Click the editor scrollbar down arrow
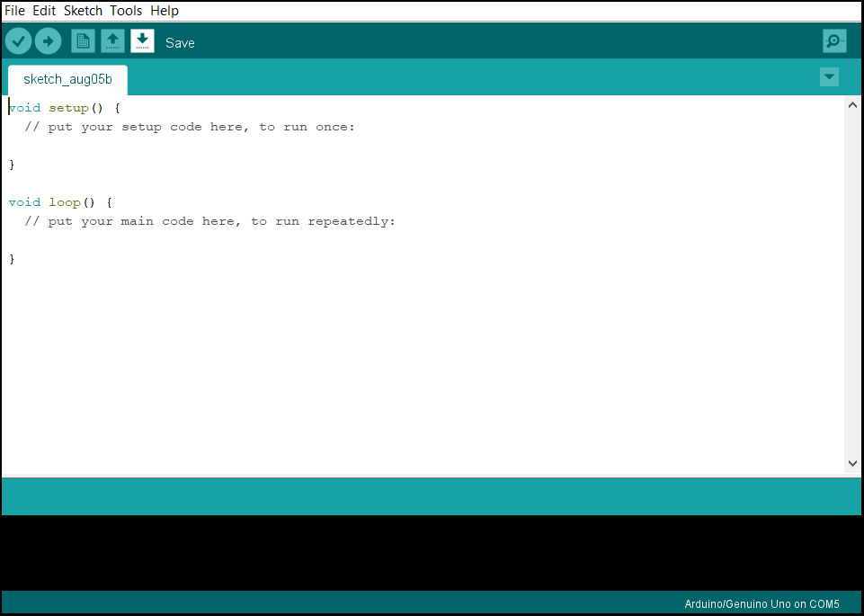Viewport: 864px width, 616px height. click(x=852, y=463)
